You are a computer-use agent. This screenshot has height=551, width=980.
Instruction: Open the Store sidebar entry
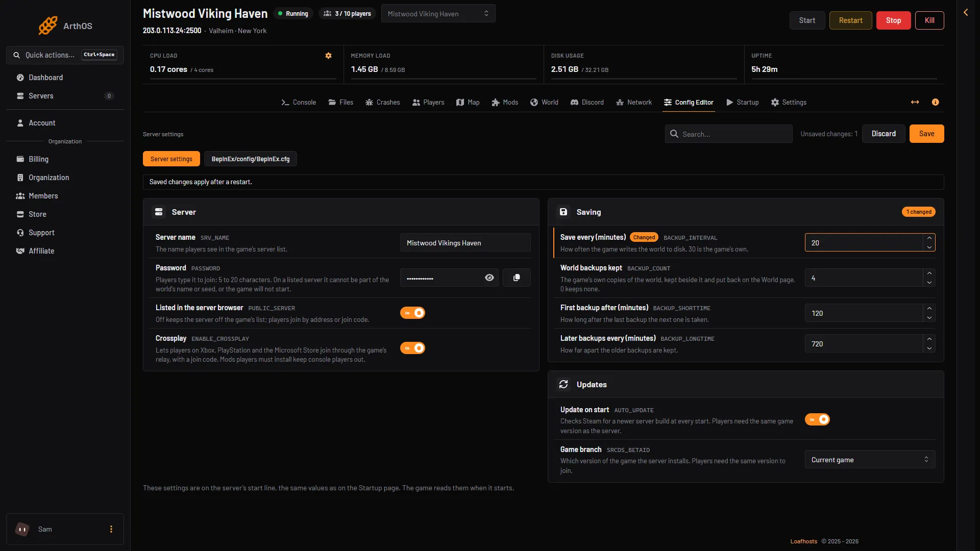(x=65, y=214)
